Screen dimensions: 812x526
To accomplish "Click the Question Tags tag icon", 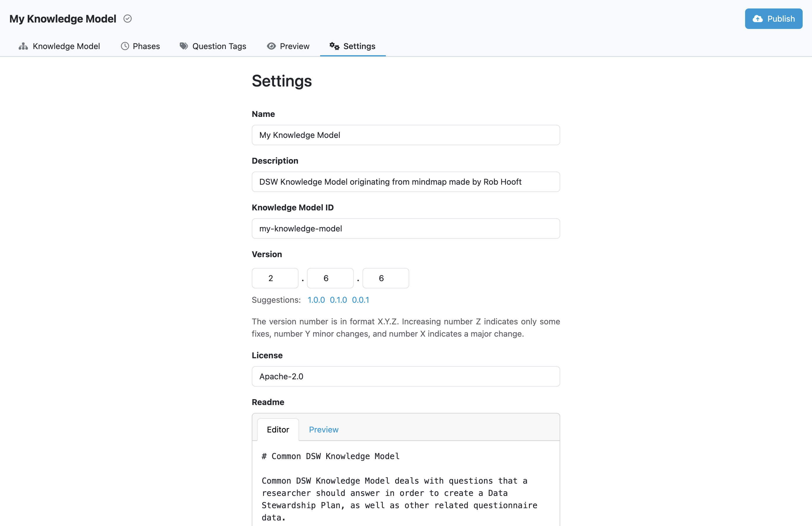I will click(184, 46).
